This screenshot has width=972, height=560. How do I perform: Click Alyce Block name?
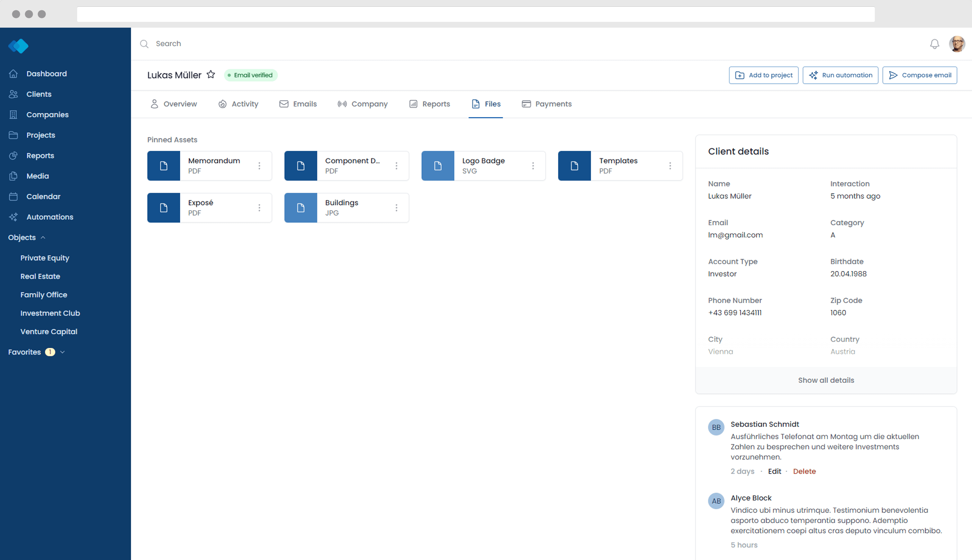click(x=751, y=498)
